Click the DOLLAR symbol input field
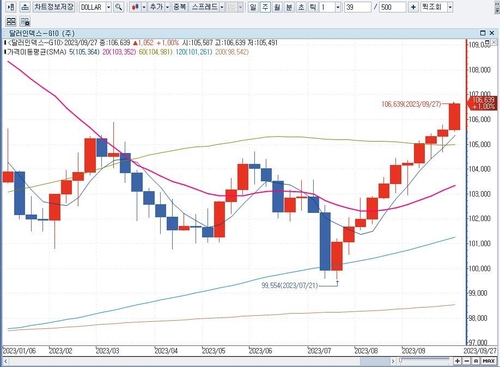 pyautogui.click(x=92, y=7)
